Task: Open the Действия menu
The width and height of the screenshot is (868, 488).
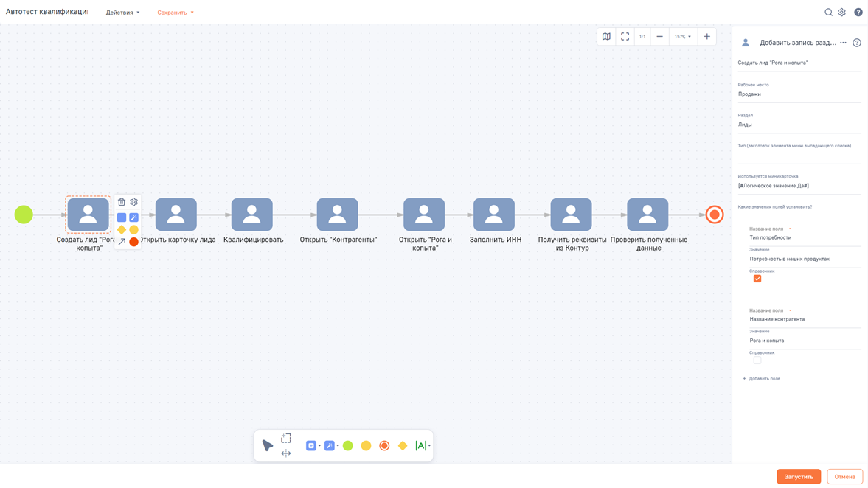Action: pos(123,13)
